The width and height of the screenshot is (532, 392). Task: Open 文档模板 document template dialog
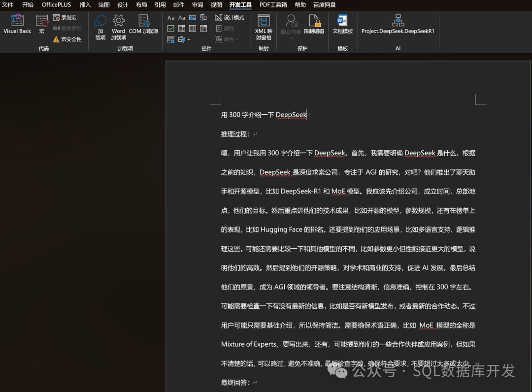(x=342, y=25)
